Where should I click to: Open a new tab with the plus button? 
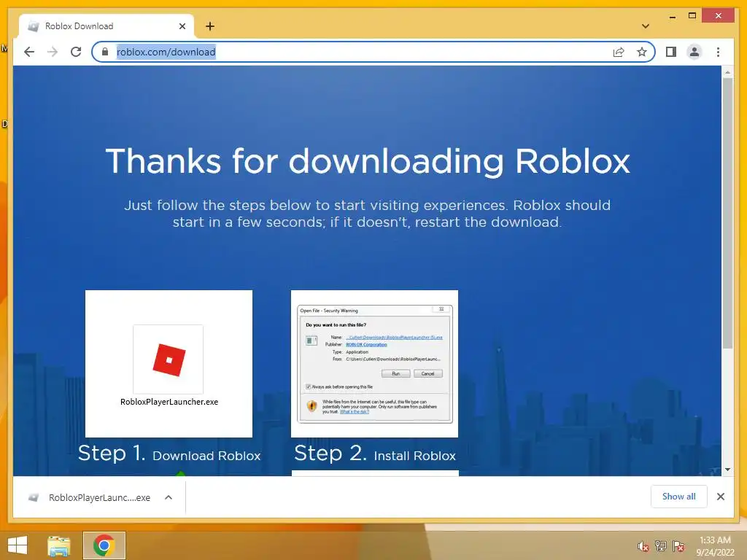point(210,26)
